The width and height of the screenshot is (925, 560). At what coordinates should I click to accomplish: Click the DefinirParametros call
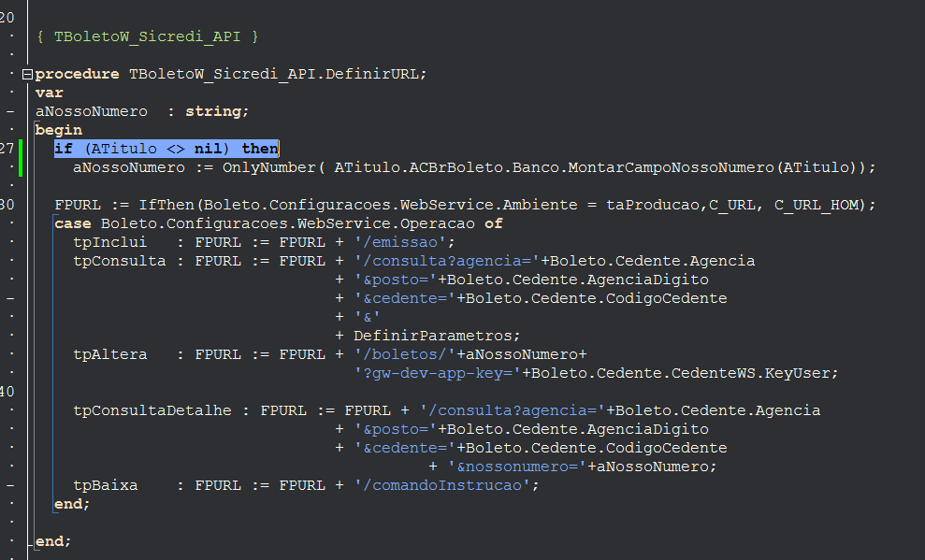pyautogui.click(x=432, y=336)
